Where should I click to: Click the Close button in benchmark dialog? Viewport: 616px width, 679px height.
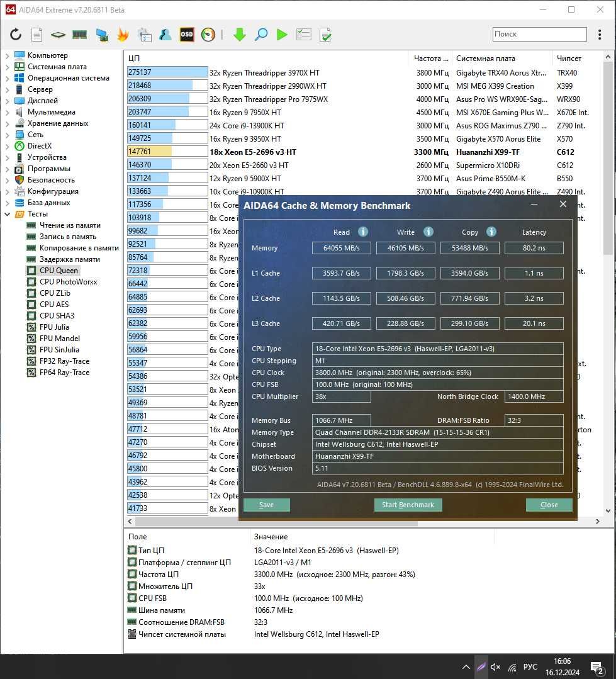[549, 505]
